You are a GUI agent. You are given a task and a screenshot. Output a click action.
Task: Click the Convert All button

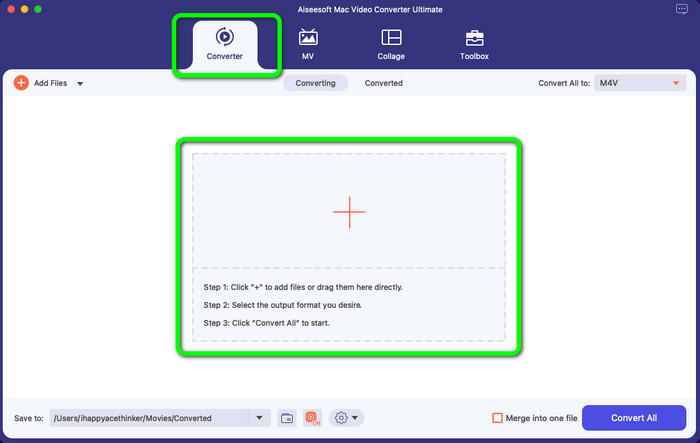click(x=632, y=418)
